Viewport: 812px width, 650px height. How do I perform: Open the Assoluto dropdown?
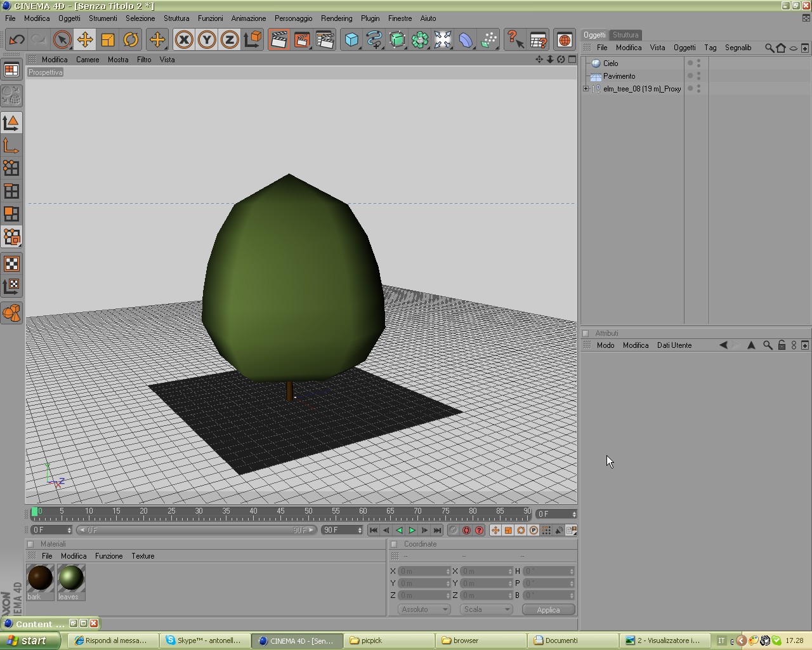(424, 609)
